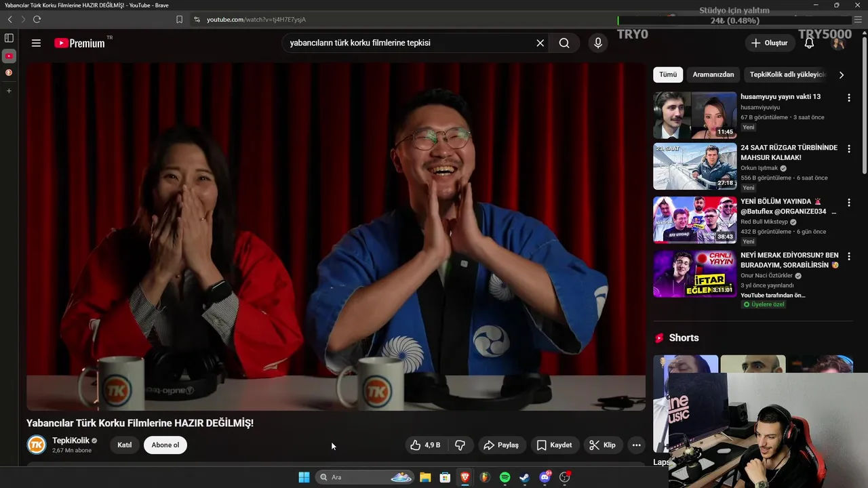Open husamyuyu yayın vakti 13 thumbnail

pos(694,115)
